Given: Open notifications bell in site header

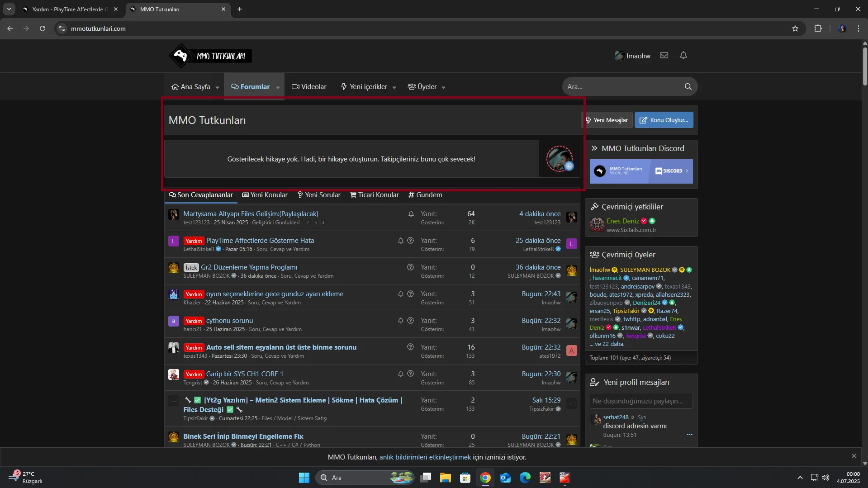Looking at the screenshot, I should [683, 55].
